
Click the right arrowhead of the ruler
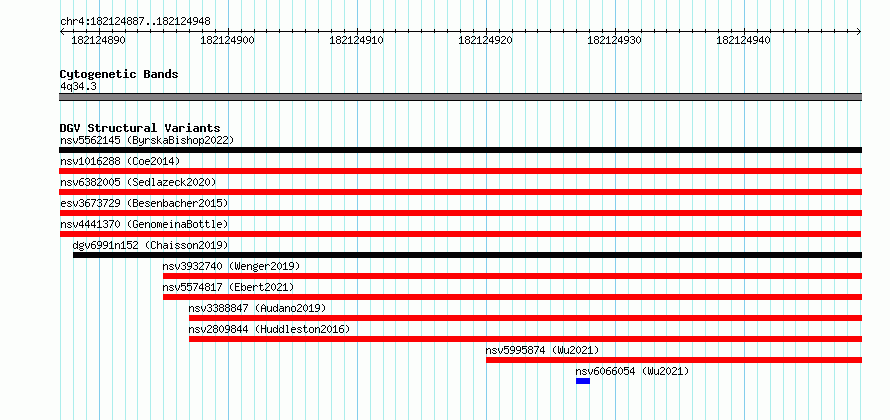point(859,32)
